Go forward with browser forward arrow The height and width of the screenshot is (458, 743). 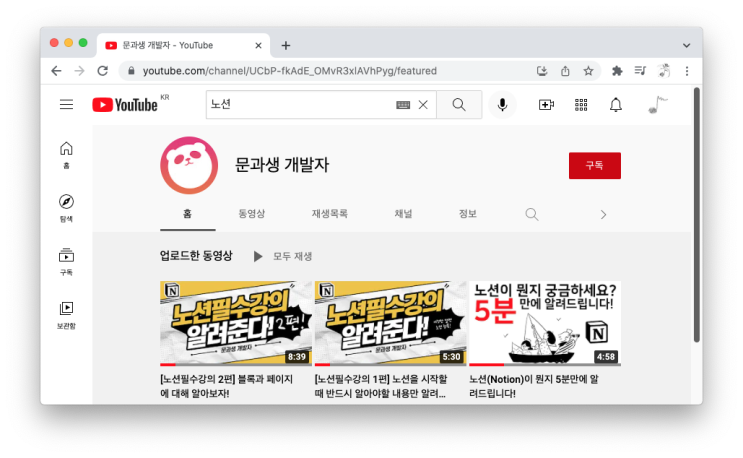tap(80, 71)
